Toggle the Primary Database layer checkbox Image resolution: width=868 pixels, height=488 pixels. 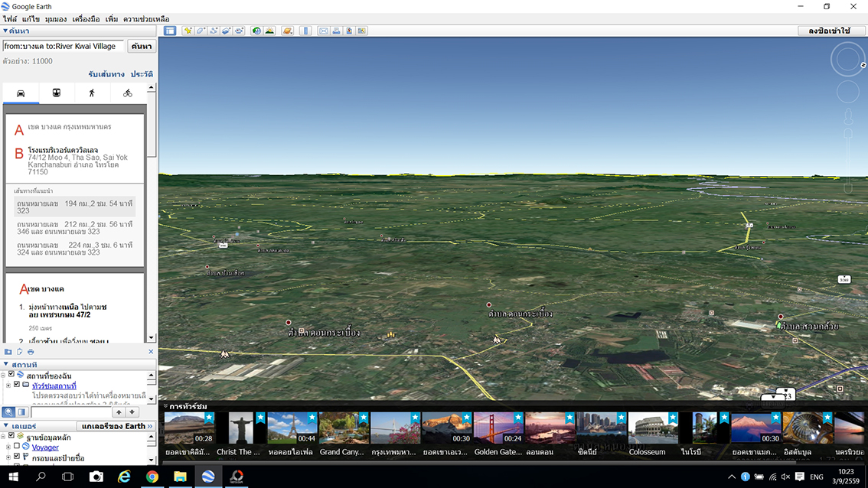11,436
